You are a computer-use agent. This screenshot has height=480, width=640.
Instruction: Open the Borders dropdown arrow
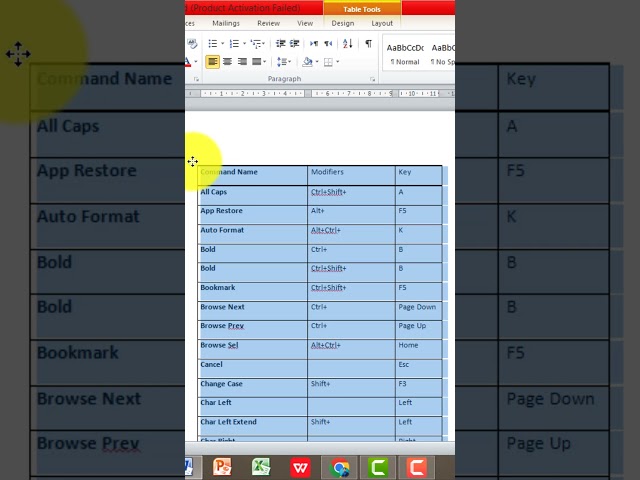click(338, 62)
